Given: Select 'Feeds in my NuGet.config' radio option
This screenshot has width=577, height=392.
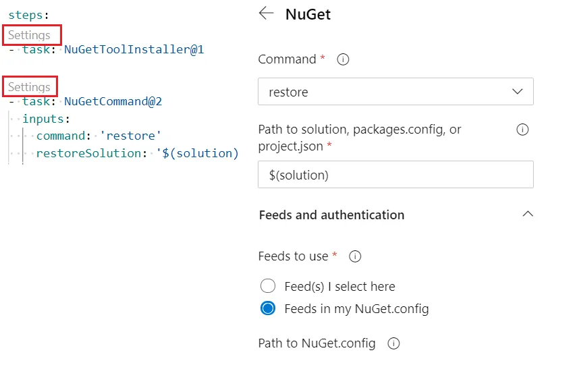Looking at the screenshot, I should [x=268, y=309].
